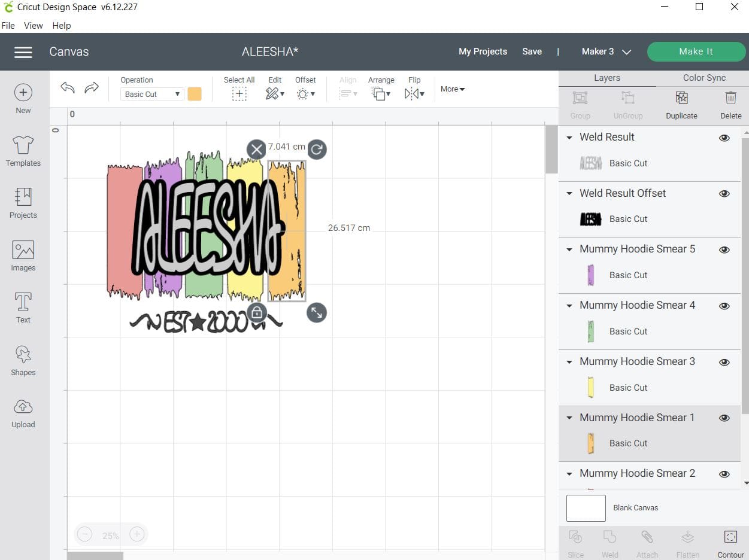Switch to the Color Sync tab
The height and width of the screenshot is (560, 749).
[x=704, y=78]
